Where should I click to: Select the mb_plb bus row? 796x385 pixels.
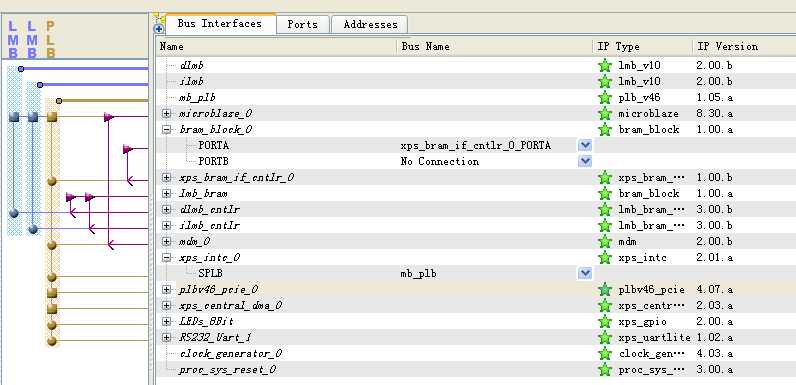point(476,98)
